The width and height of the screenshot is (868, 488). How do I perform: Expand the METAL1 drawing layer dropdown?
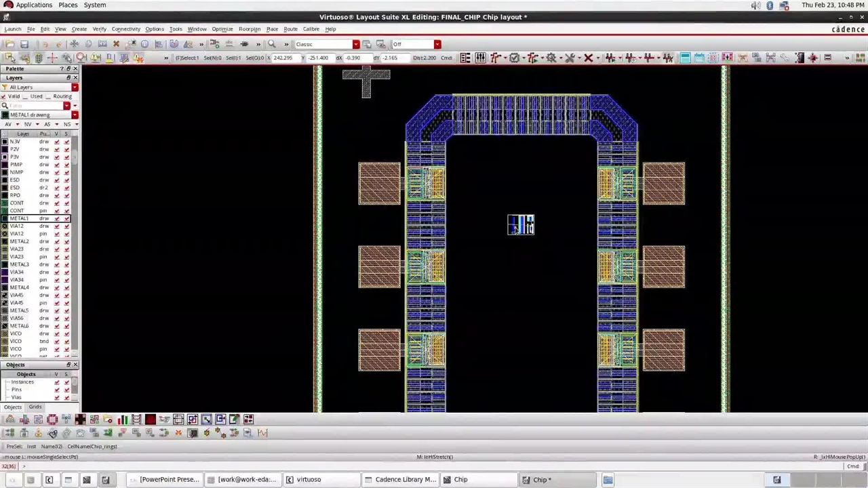[x=75, y=115]
